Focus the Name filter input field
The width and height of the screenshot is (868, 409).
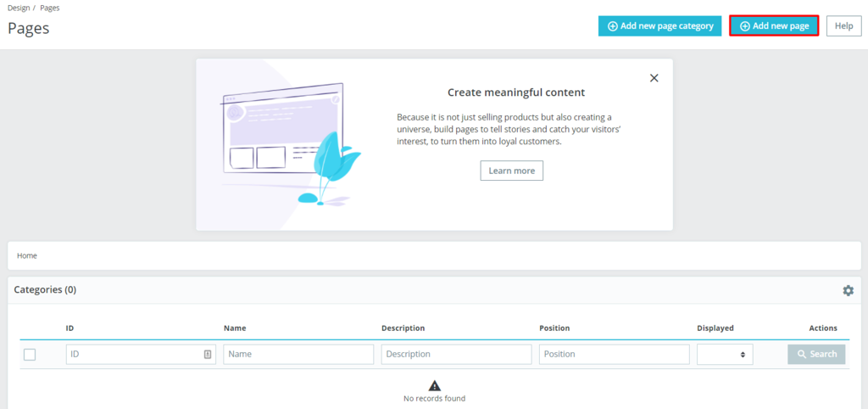point(298,355)
